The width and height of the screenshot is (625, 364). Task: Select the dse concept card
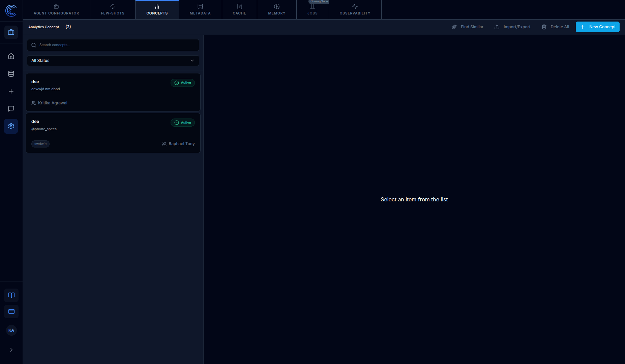pos(113,92)
